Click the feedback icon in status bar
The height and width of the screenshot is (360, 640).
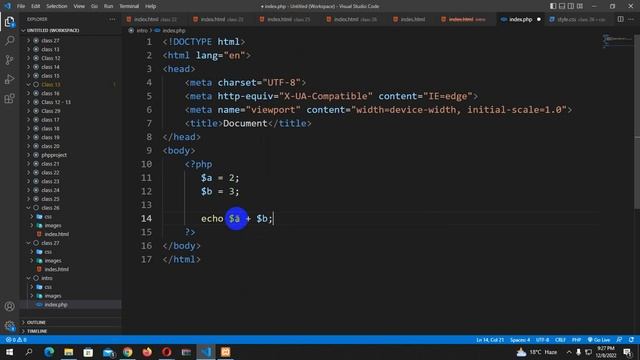coord(619,340)
